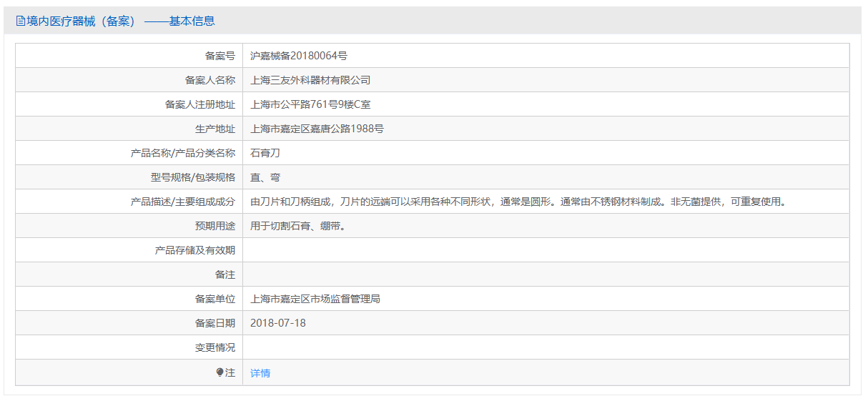Click the 预期用途 row label
The height and width of the screenshot is (401, 868).
click(x=215, y=226)
